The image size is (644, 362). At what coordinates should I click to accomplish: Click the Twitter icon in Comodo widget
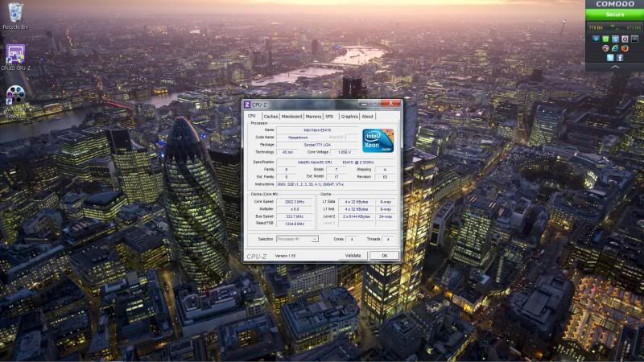pyautogui.click(x=609, y=58)
